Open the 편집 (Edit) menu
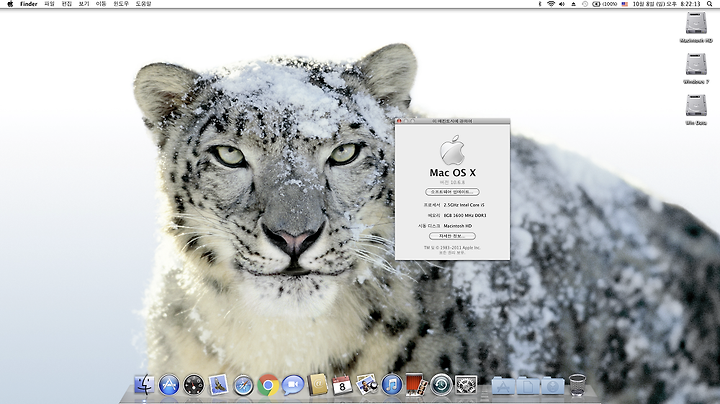This screenshot has height=404, width=720. pyautogui.click(x=67, y=4)
